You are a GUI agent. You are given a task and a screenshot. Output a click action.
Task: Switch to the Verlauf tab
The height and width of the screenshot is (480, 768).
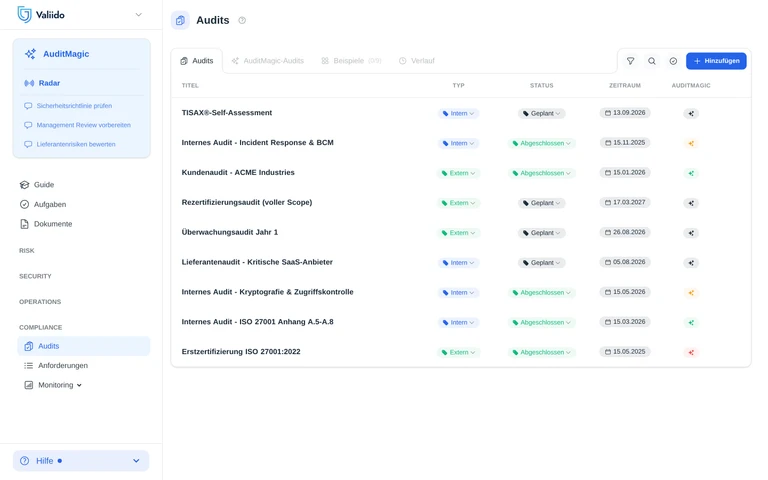point(417,61)
